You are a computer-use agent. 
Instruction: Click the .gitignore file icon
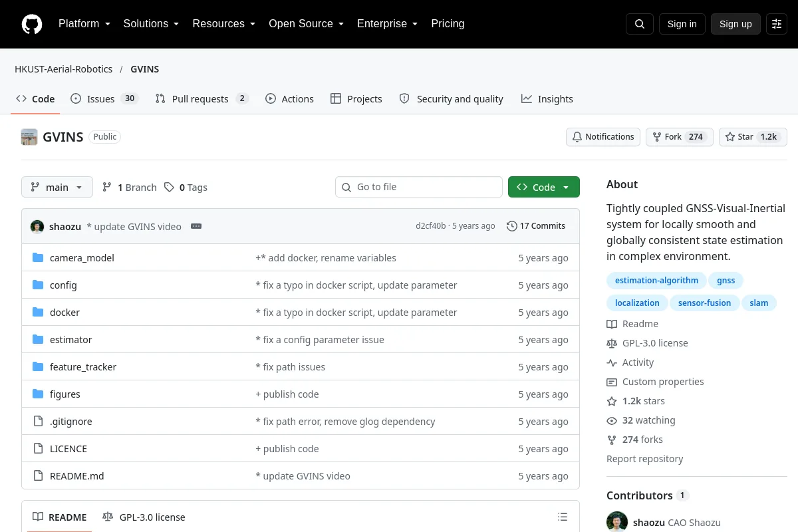38,422
